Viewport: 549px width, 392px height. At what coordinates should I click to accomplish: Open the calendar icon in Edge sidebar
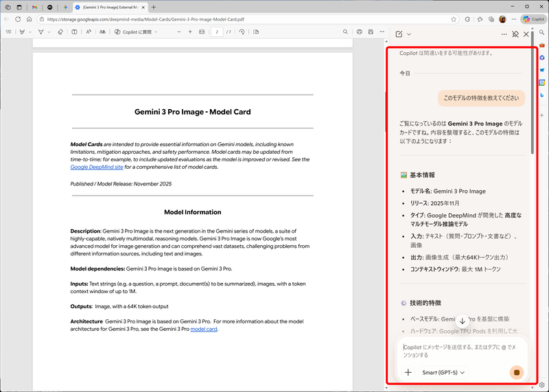pos(541,82)
